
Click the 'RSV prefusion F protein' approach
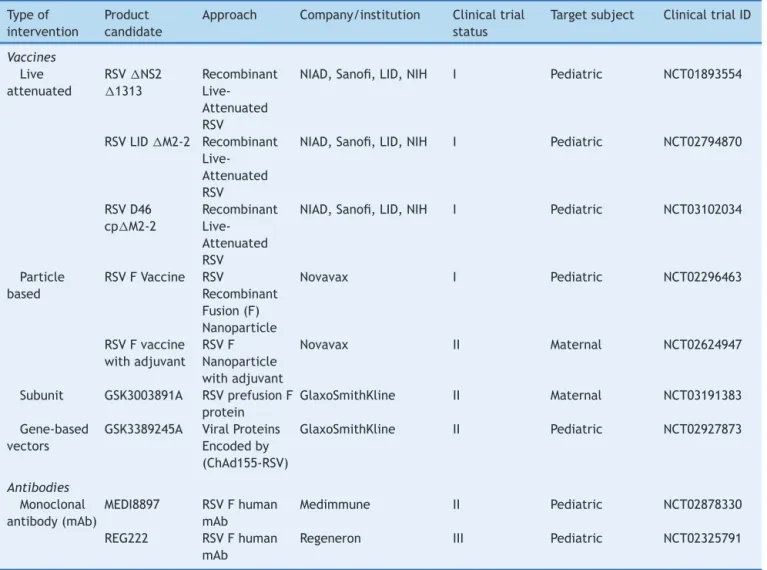point(248,404)
